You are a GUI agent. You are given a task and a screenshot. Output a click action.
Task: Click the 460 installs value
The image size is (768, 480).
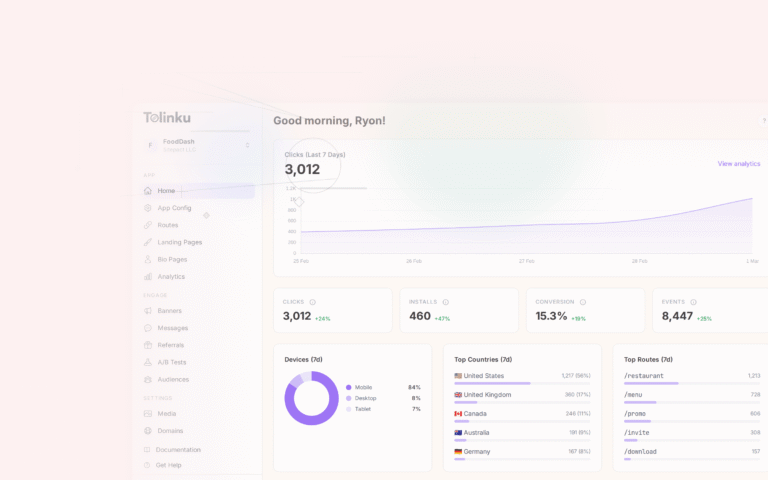coord(420,316)
